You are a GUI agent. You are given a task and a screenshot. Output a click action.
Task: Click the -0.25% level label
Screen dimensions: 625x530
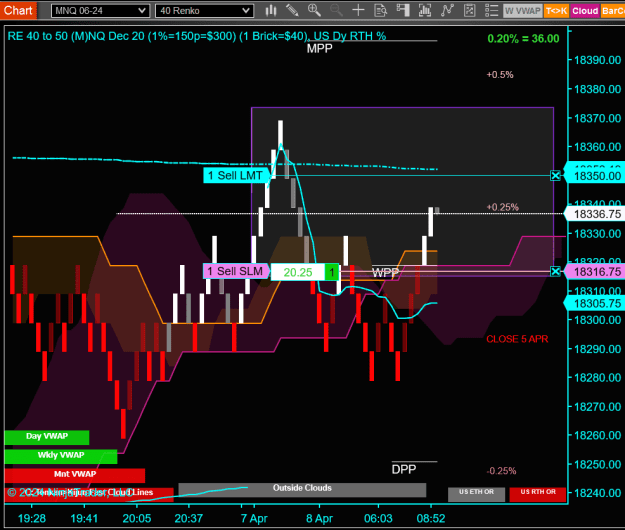tap(501, 471)
